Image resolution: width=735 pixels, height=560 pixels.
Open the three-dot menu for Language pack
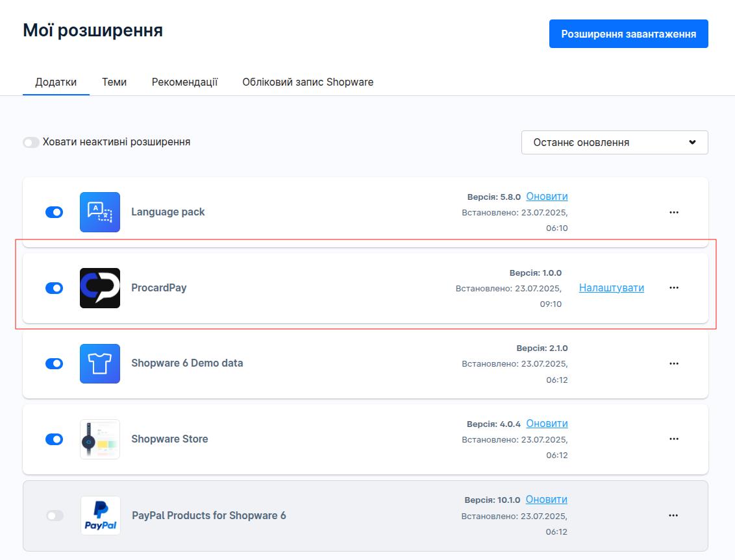click(674, 212)
